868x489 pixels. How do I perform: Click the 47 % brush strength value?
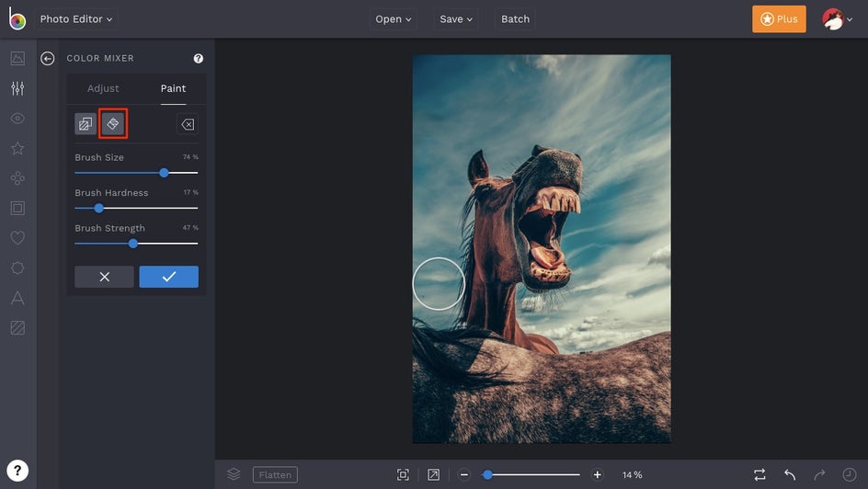(190, 228)
